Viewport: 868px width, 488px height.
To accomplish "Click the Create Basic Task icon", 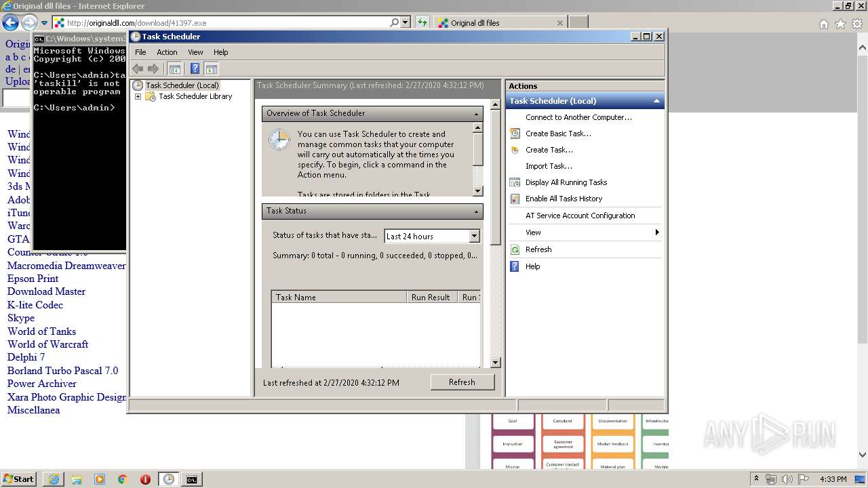I will (x=515, y=134).
